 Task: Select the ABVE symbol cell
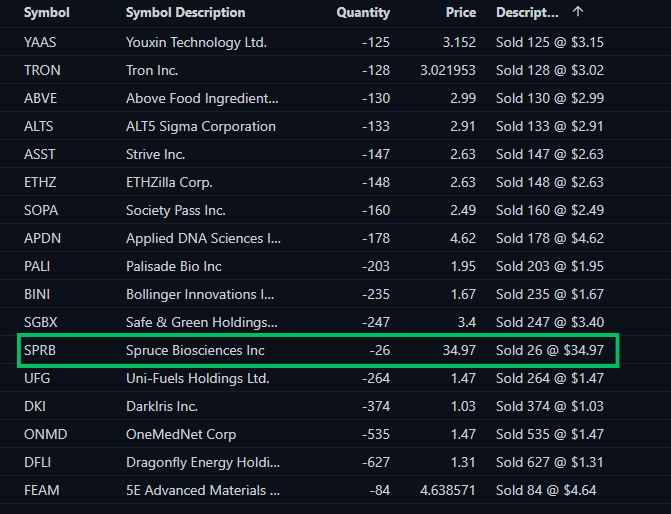click(x=40, y=98)
